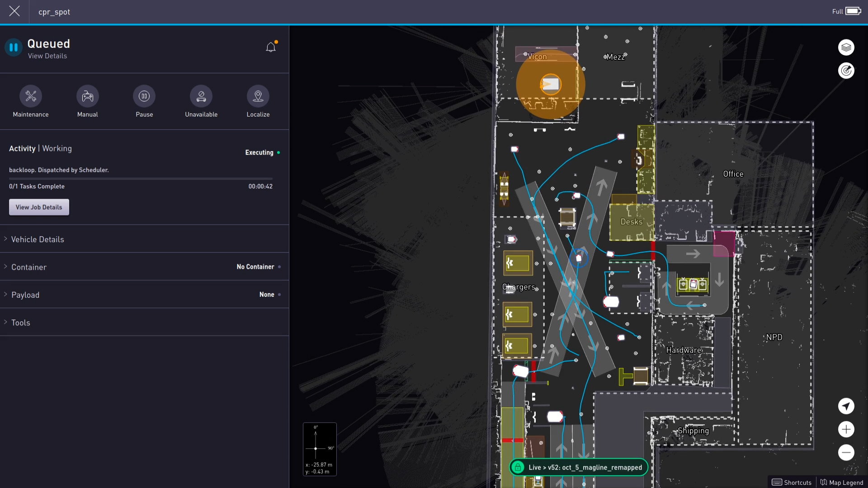Click View Job Details button
The image size is (868, 488).
pos(39,207)
